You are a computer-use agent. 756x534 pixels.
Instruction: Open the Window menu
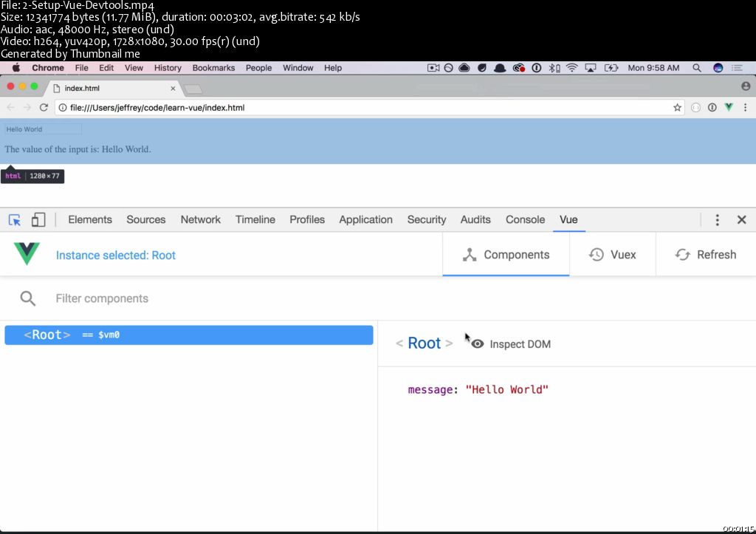[x=298, y=68]
